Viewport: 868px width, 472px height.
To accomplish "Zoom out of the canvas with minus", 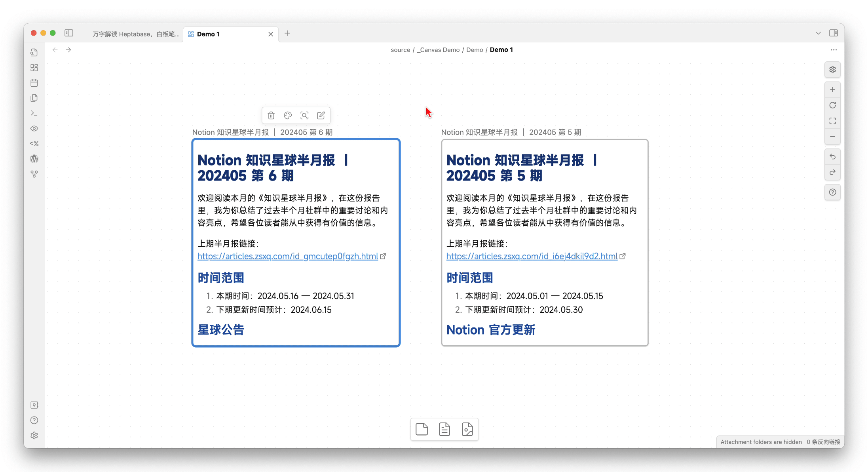I will click(833, 137).
